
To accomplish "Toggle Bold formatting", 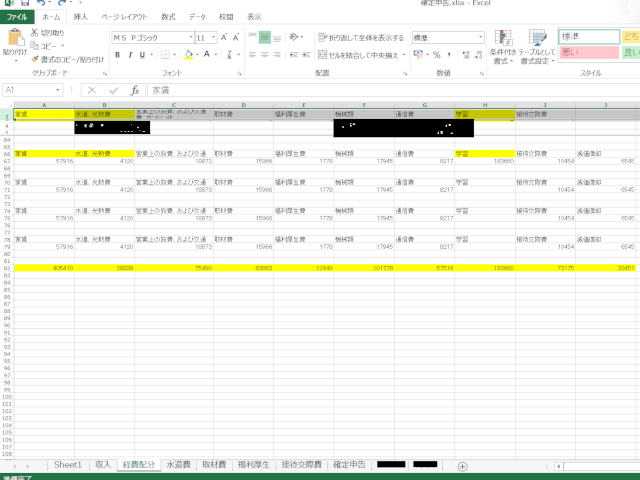I will point(118,55).
